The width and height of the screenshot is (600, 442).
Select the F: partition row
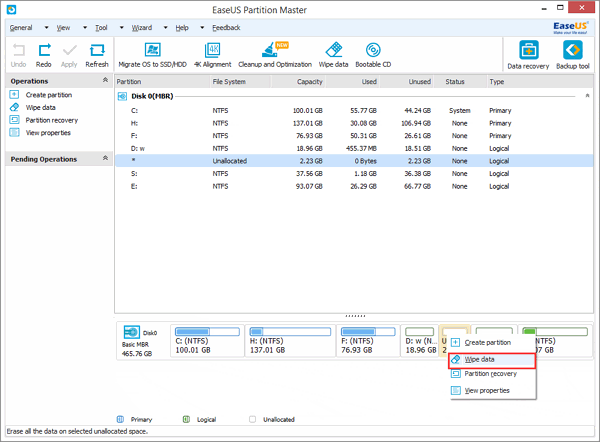(354, 136)
